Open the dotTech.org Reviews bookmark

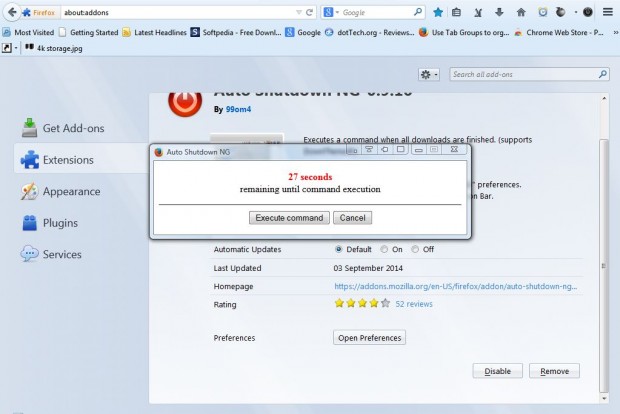pyautogui.click(x=370, y=32)
